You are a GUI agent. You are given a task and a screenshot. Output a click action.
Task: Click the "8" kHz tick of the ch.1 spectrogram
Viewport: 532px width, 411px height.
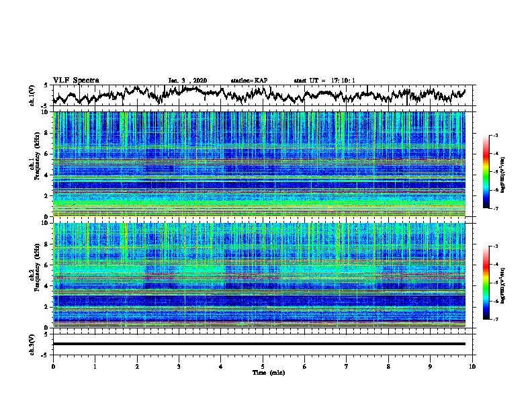(x=47, y=133)
